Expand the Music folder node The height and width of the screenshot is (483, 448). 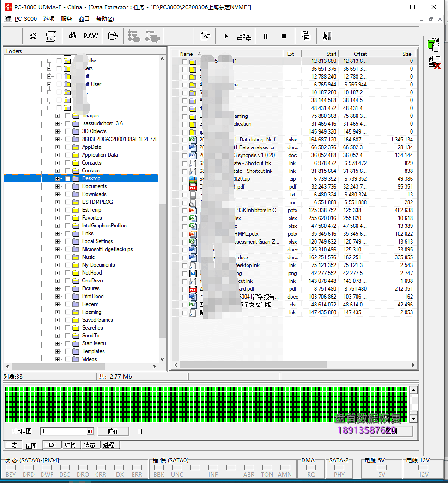(57, 257)
